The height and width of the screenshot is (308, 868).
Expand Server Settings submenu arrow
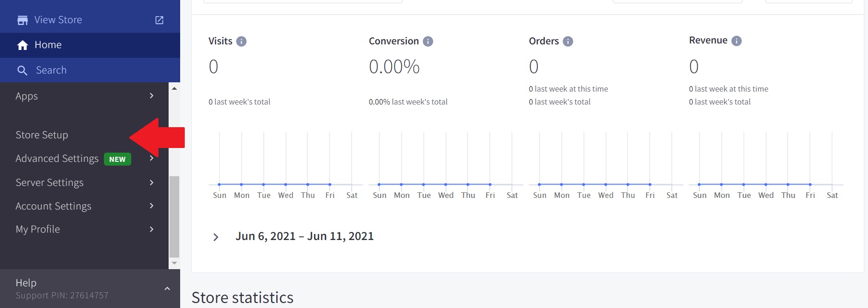[152, 183]
